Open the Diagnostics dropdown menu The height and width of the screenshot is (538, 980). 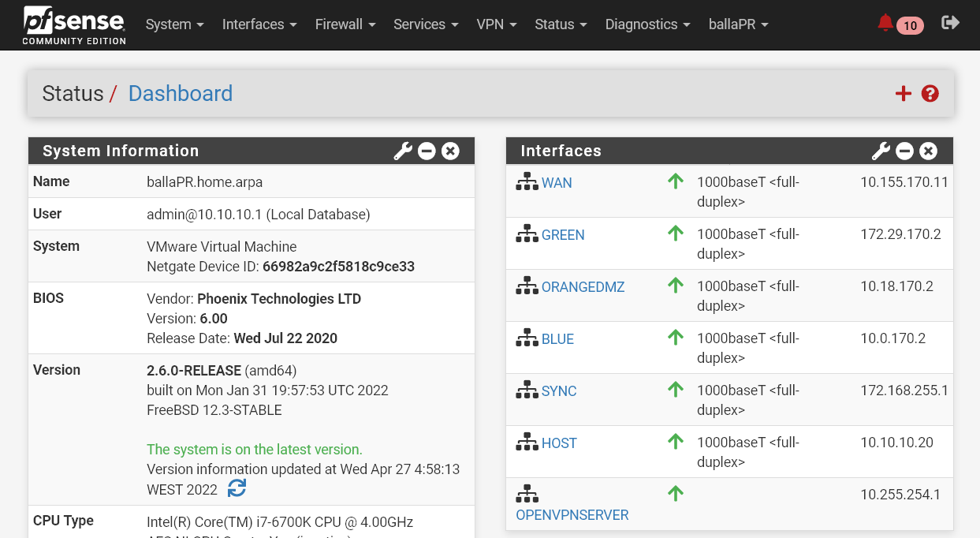click(647, 24)
